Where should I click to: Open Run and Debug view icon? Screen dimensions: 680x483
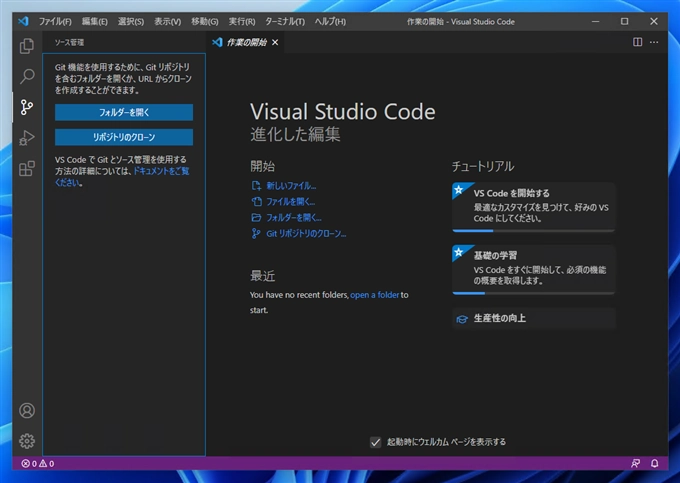click(27, 138)
